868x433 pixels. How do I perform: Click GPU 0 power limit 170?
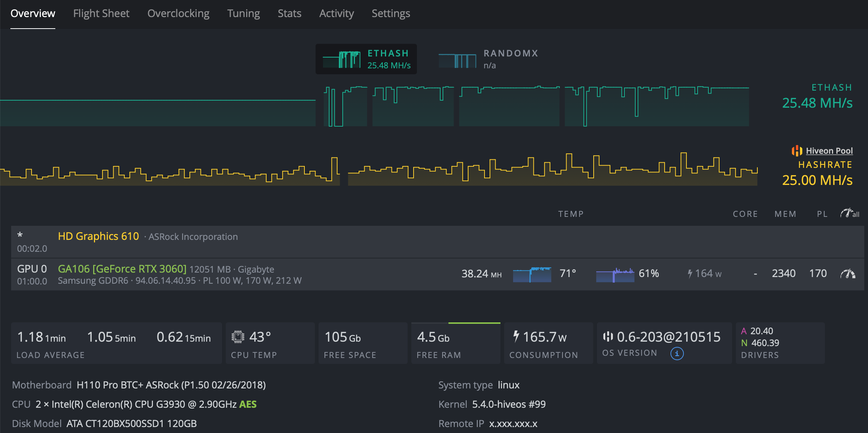(x=818, y=273)
